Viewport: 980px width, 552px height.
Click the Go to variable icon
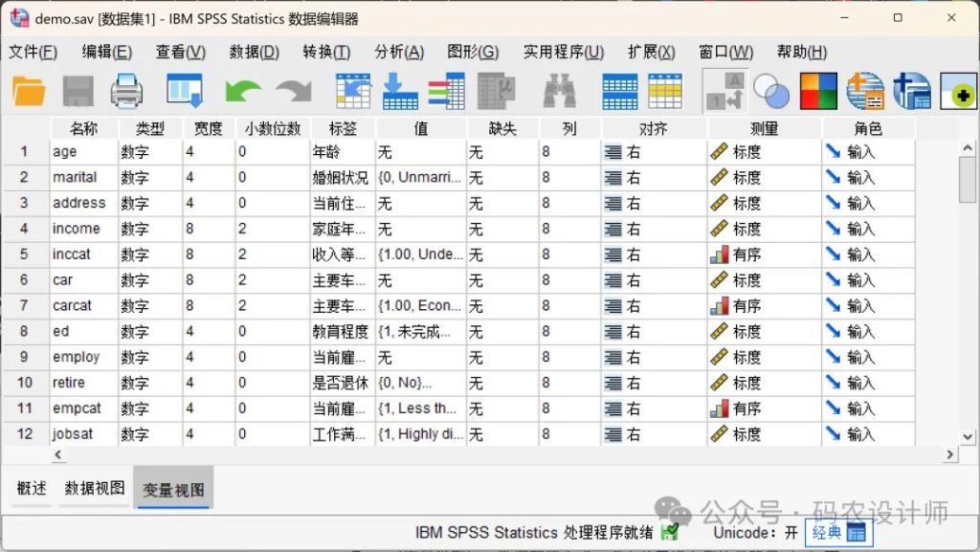(400, 92)
